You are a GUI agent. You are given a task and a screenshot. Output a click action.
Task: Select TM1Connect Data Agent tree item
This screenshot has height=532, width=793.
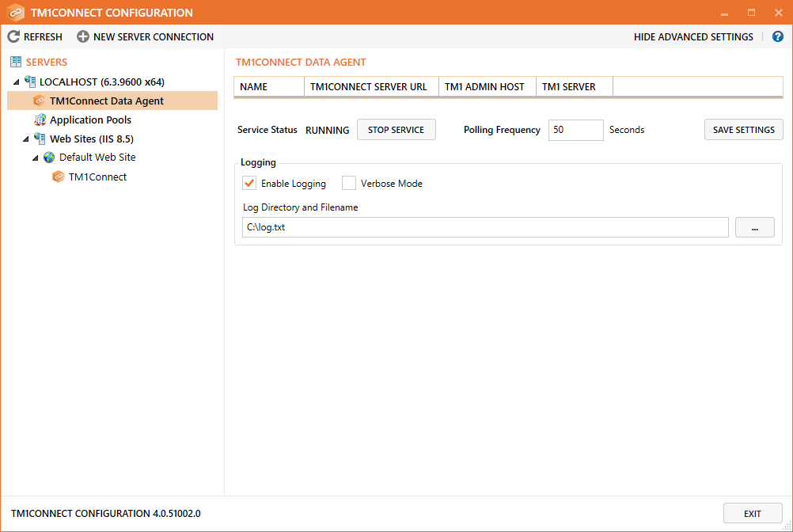[x=112, y=101]
